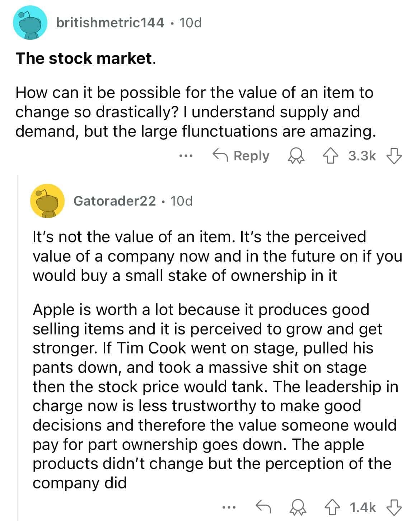Click the 3.3k vote score
The image size is (420, 521).
click(362, 156)
